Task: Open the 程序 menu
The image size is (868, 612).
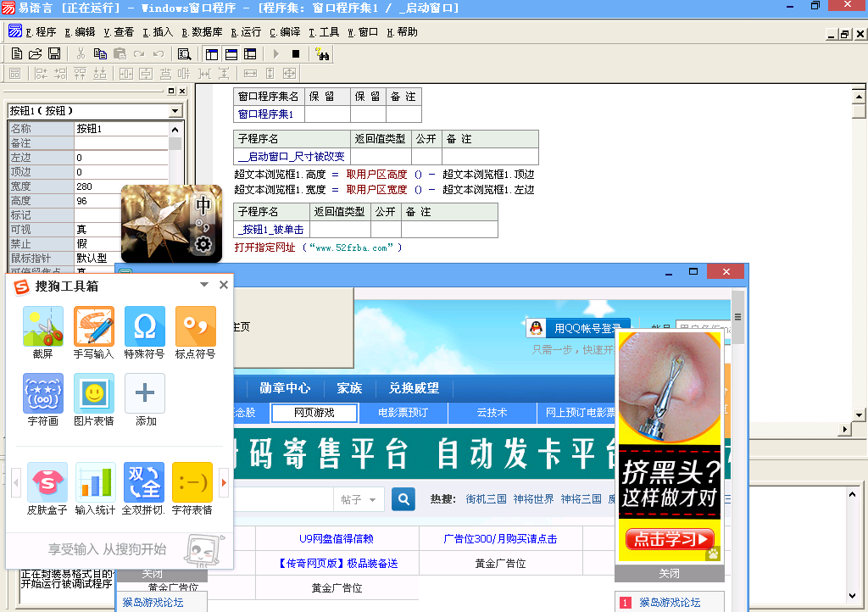Action: (x=41, y=32)
